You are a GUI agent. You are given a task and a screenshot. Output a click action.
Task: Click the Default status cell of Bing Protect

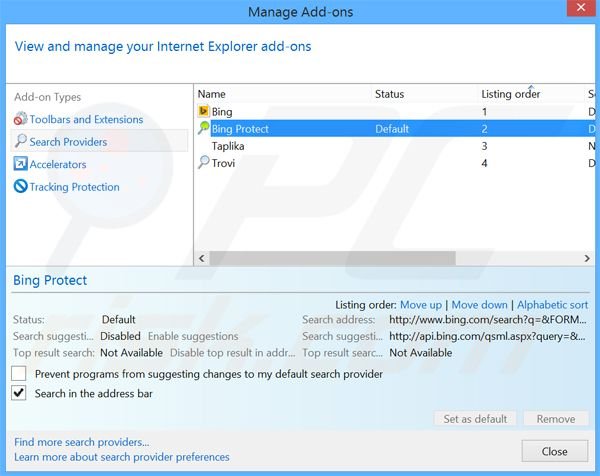[x=392, y=129]
